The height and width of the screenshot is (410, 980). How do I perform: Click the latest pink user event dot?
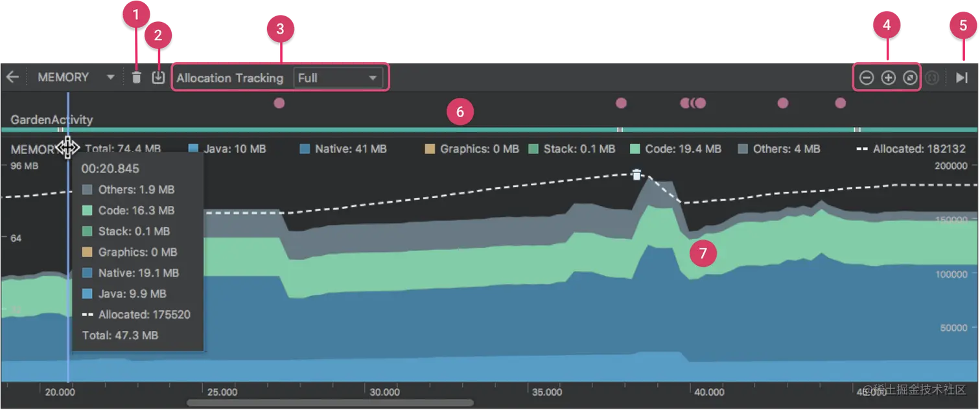coord(841,103)
